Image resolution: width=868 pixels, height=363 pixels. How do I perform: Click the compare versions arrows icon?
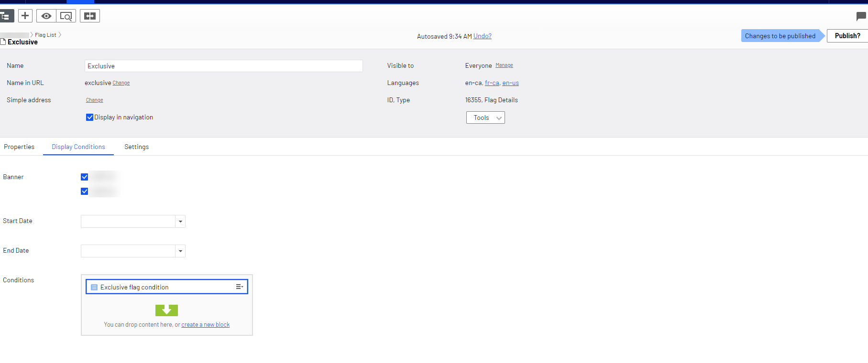click(90, 16)
